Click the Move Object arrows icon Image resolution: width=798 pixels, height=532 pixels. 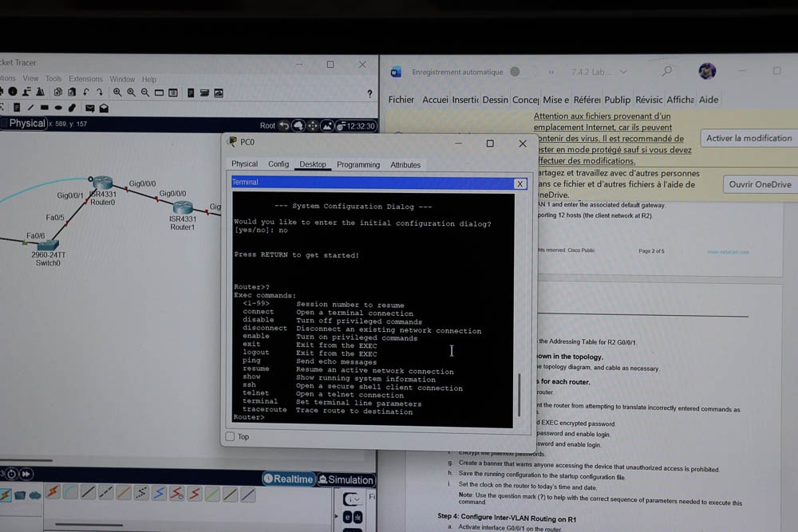pyautogui.click(x=313, y=126)
